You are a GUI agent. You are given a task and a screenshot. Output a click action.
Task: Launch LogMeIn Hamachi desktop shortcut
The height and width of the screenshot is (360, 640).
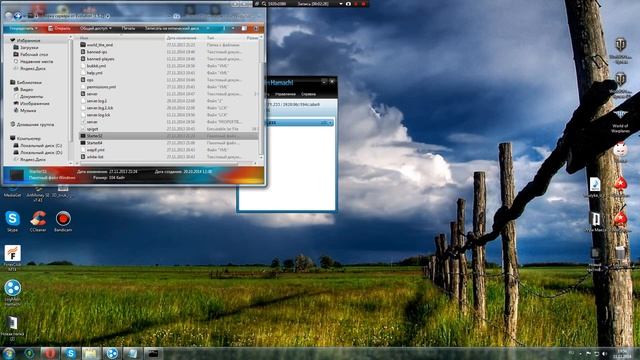(x=12, y=291)
